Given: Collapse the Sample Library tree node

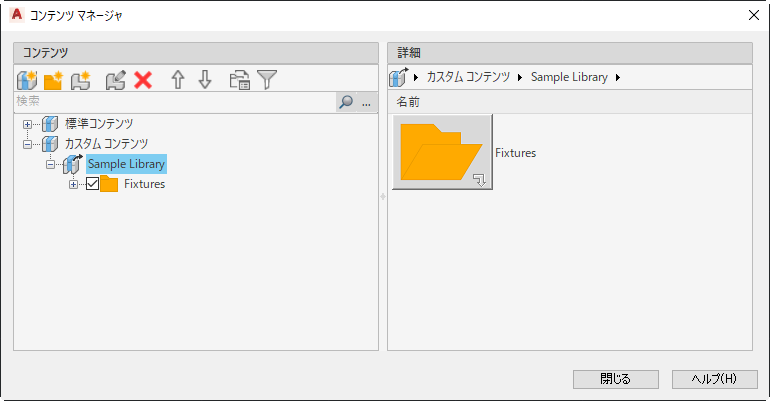Looking at the screenshot, I should pyautogui.click(x=50, y=164).
